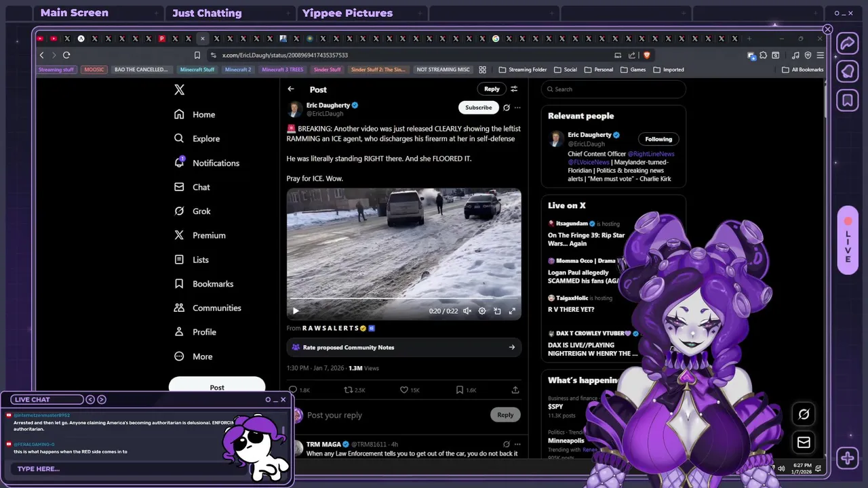This screenshot has height=488, width=868.
Task: Unmute the video with the speaker icon
Action: tap(467, 311)
